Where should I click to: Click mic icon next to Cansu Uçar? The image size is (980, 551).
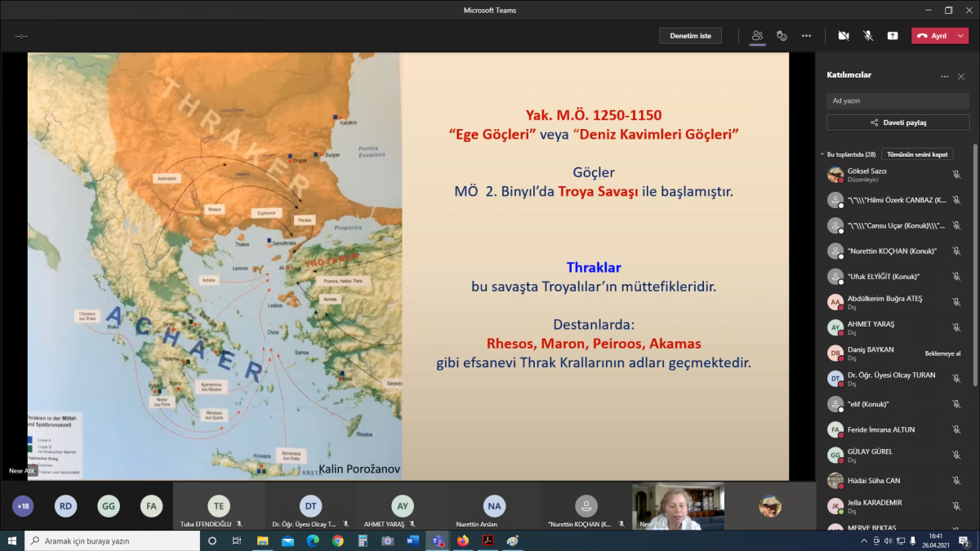coord(956,225)
